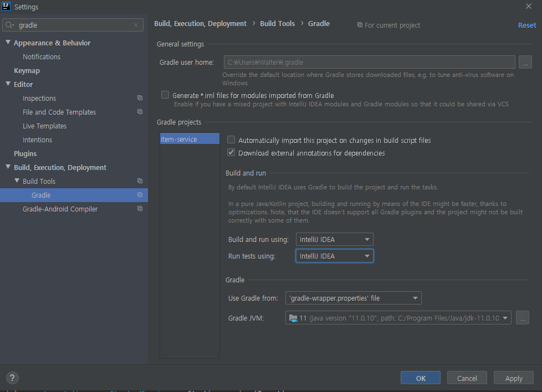Viewport: 542px width, 392px height.
Task: Close the Settings dialog window
Action: [529, 6]
